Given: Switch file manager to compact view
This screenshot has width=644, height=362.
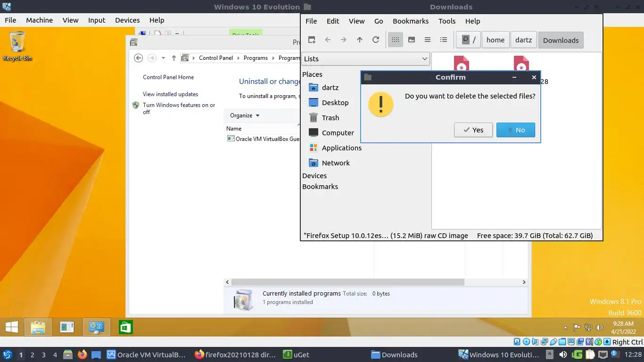Looking at the screenshot, I should 428,40.
